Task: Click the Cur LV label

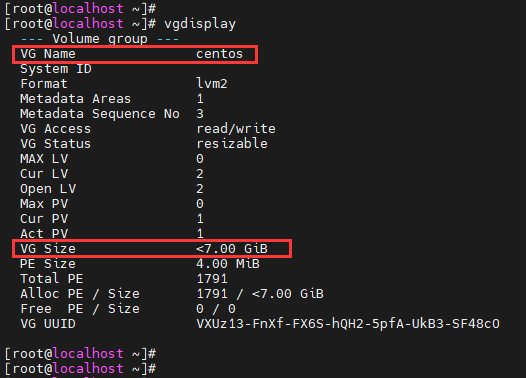Action: click(x=44, y=174)
